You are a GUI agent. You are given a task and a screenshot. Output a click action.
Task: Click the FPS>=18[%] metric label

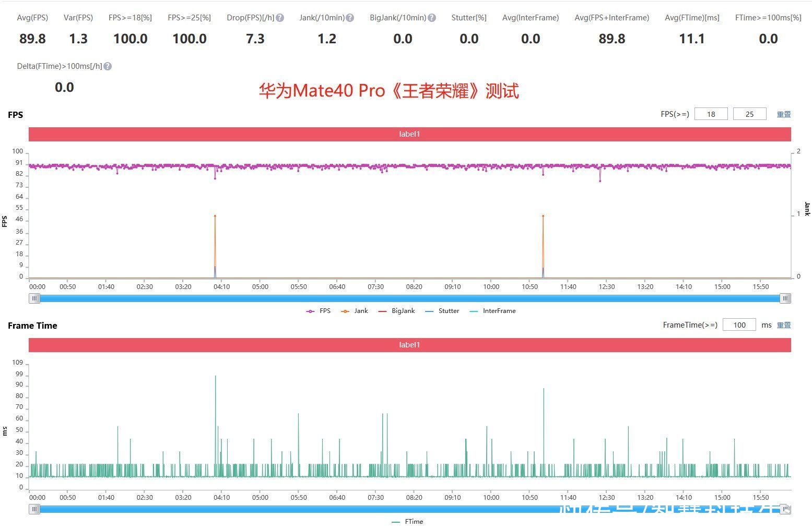pyautogui.click(x=130, y=18)
